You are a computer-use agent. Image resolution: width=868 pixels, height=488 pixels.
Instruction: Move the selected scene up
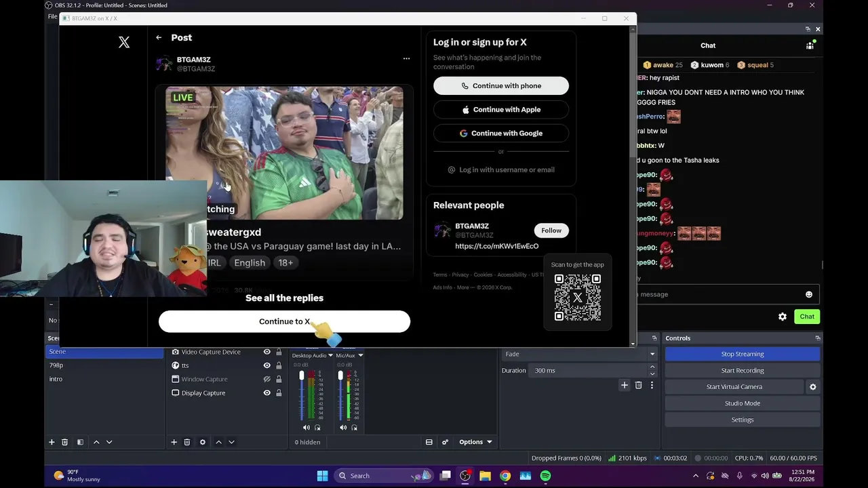coord(96,442)
